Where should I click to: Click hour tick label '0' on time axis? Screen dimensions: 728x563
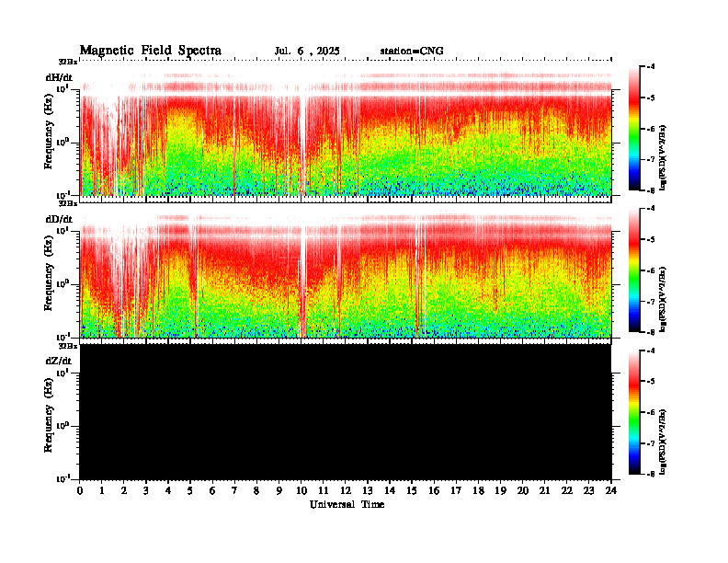(80, 490)
